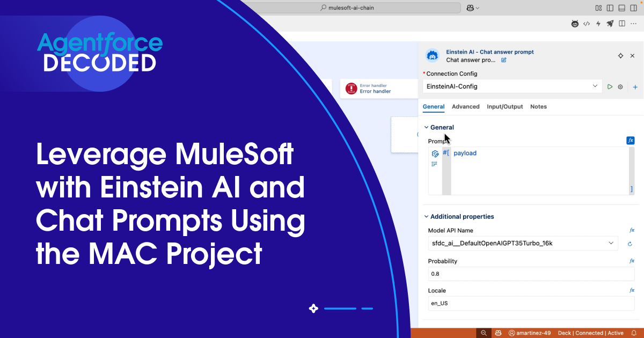The width and height of the screenshot is (644, 338).
Task: Open the more actions ellipsis menu
Action: 634,24
